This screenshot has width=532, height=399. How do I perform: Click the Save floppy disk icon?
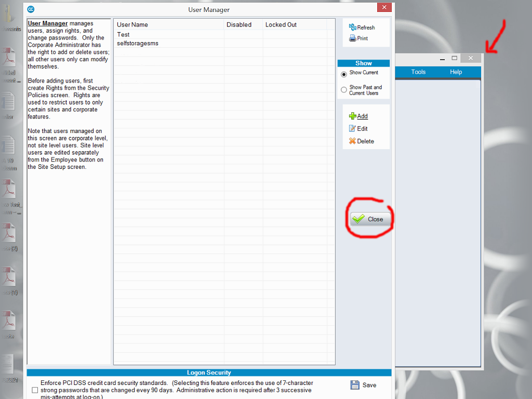pyautogui.click(x=355, y=385)
